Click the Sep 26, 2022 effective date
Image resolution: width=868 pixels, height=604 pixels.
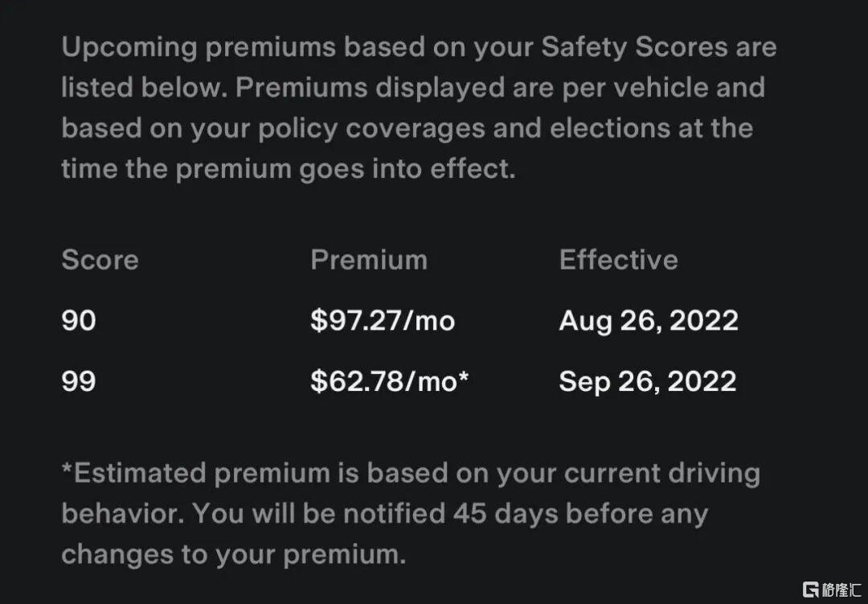coord(647,381)
